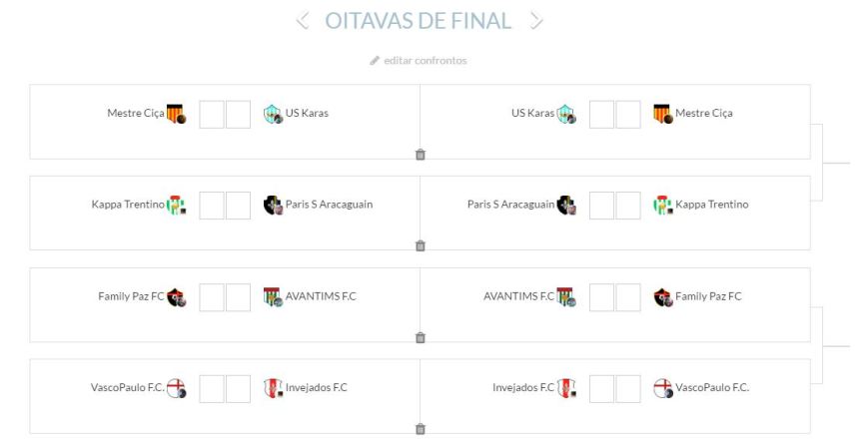Click US Karas crest in first-leg match

[x=272, y=114]
